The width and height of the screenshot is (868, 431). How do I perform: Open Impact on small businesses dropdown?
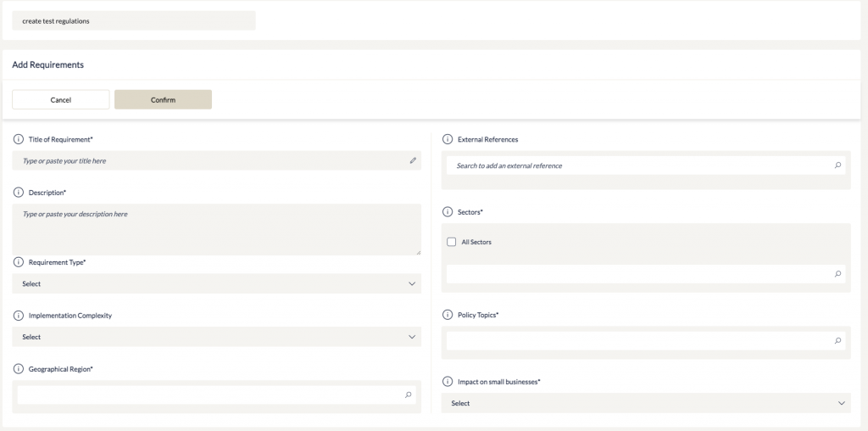click(646, 403)
